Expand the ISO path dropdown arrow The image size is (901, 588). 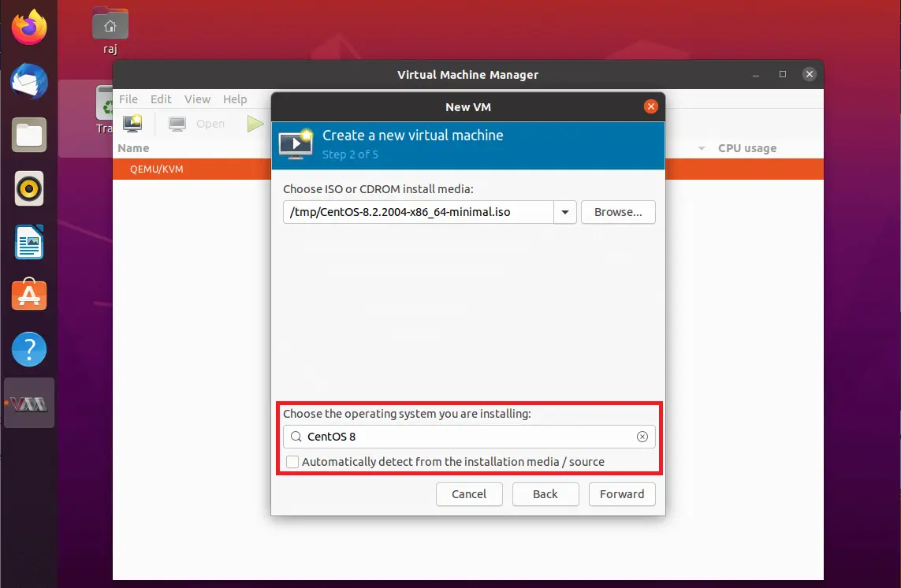point(565,212)
